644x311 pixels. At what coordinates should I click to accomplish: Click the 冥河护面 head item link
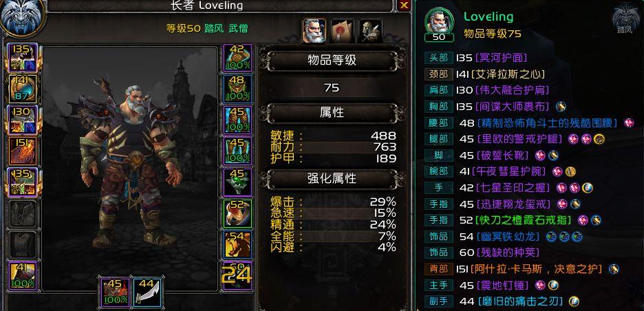coord(501,58)
